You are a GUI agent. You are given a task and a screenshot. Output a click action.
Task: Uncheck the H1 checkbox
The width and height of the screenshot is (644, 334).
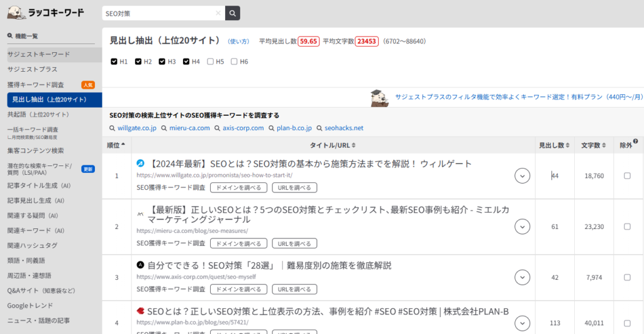(x=114, y=62)
